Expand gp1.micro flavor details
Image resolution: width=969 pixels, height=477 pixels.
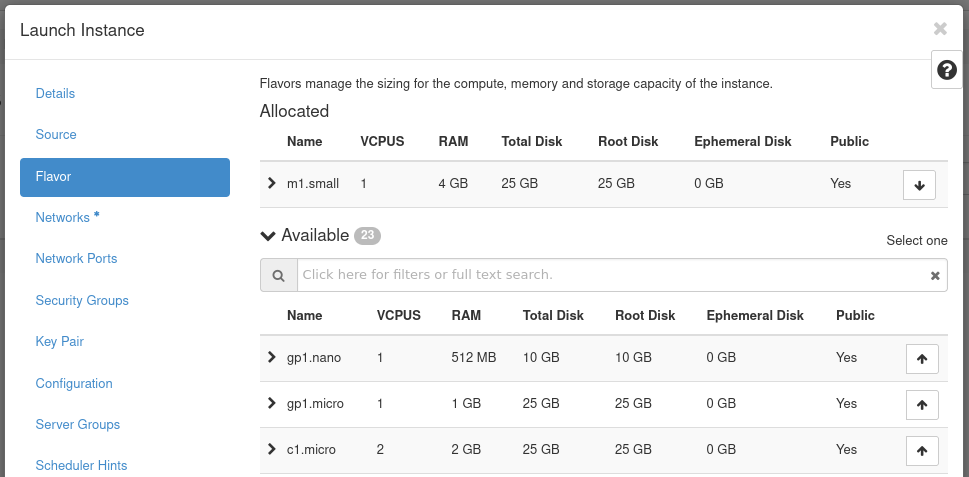(x=272, y=403)
